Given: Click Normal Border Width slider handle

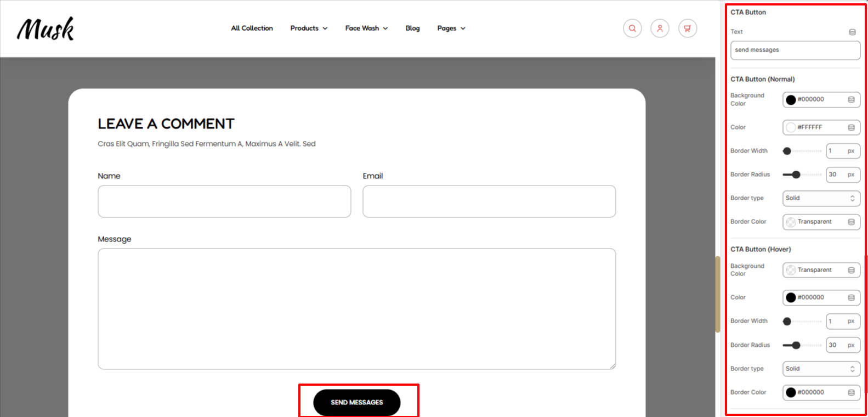Looking at the screenshot, I should point(787,151).
